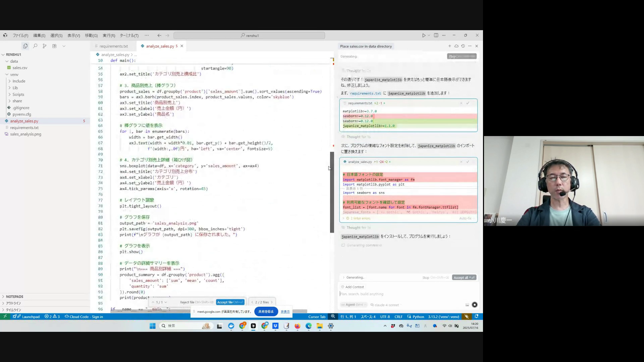Open chat history clock icon

(463, 46)
